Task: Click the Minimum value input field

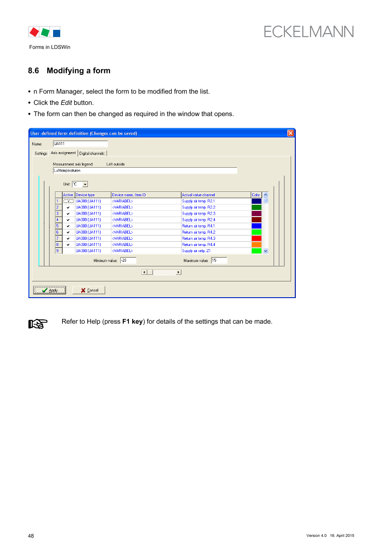Action: pos(128,261)
